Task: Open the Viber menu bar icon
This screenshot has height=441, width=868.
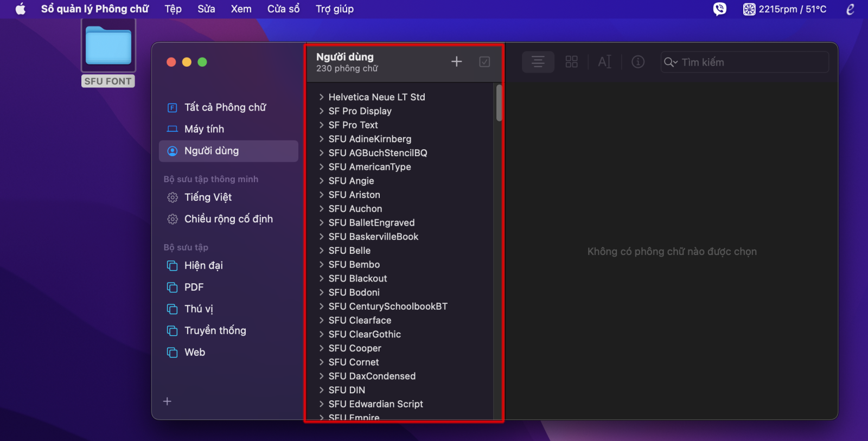Action: click(x=719, y=9)
